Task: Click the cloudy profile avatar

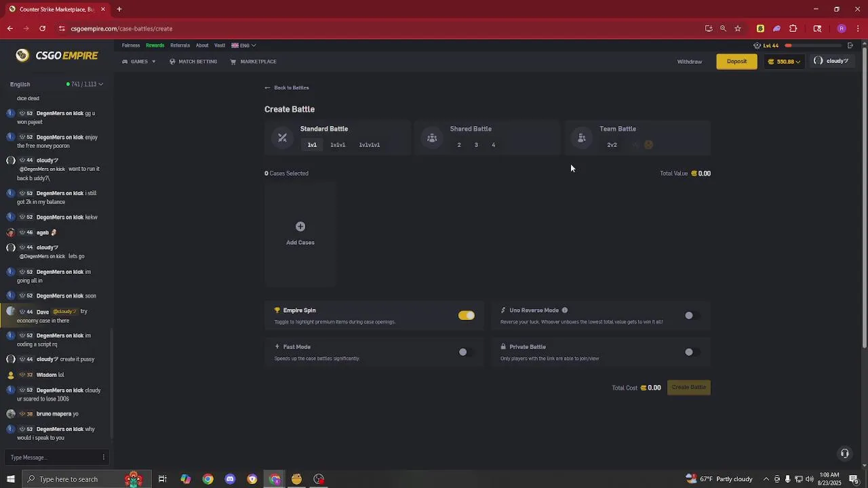Action: pyautogui.click(x=818, y=61)
